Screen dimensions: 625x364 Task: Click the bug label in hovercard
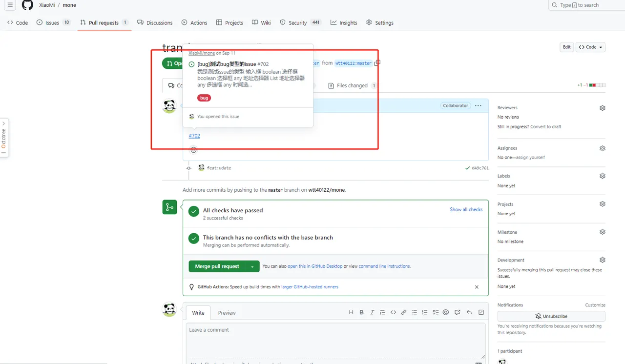204,98
